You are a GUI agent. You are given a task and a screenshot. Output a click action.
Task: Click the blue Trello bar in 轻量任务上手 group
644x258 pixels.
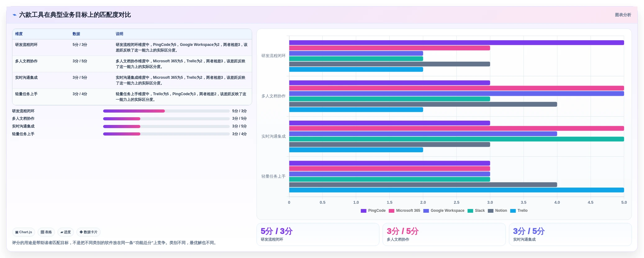pyautogui.click(x=456, y=190)
